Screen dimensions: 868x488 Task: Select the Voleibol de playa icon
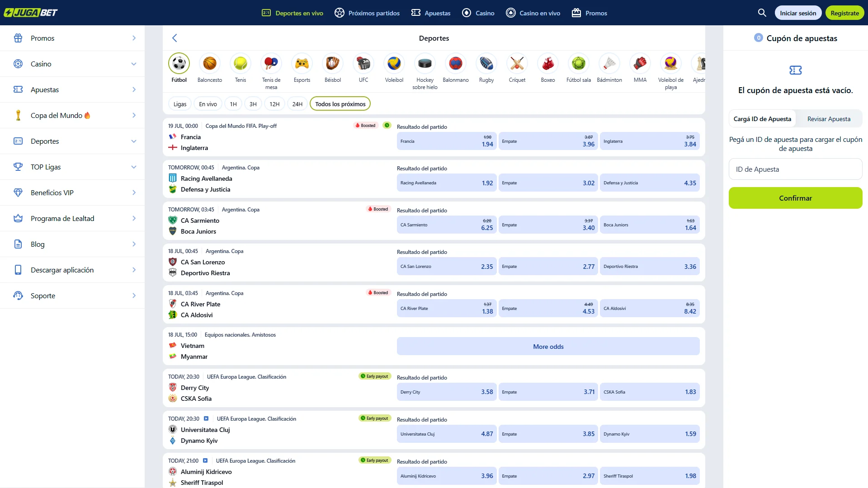coord(671,63)
